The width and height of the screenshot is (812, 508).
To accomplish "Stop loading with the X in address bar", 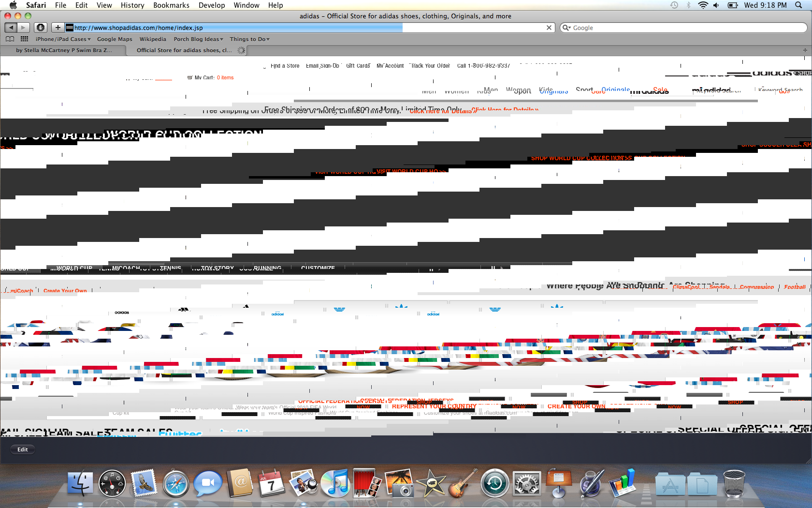I will pyautogui.click(x=549, y=28).
